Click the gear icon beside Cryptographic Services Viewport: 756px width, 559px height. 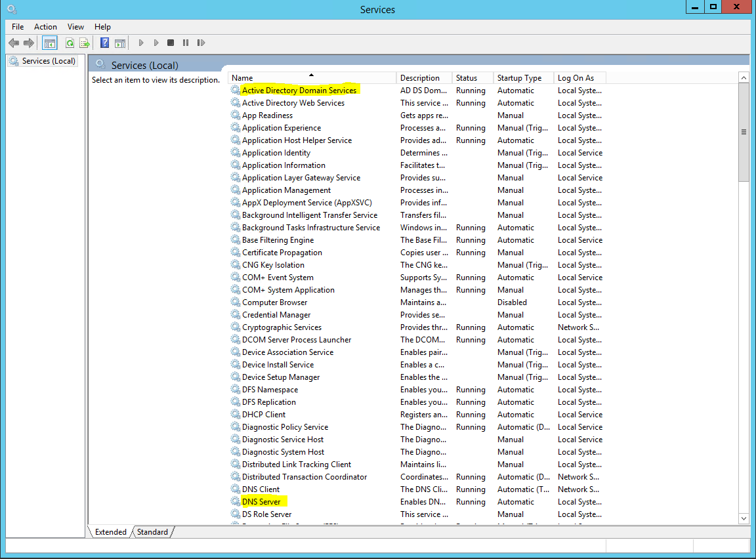[x=236, y=327]
